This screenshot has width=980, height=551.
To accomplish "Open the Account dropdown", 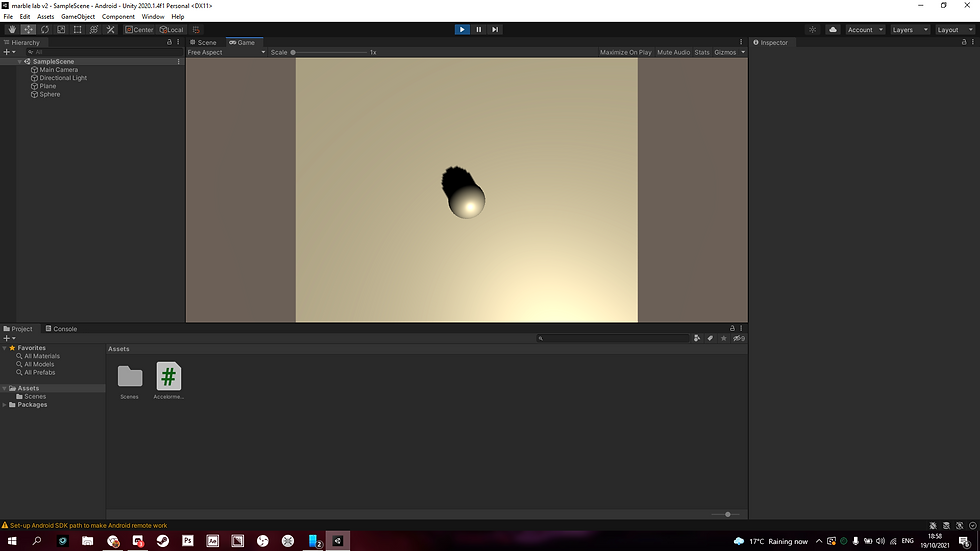I will coord(865,29).
